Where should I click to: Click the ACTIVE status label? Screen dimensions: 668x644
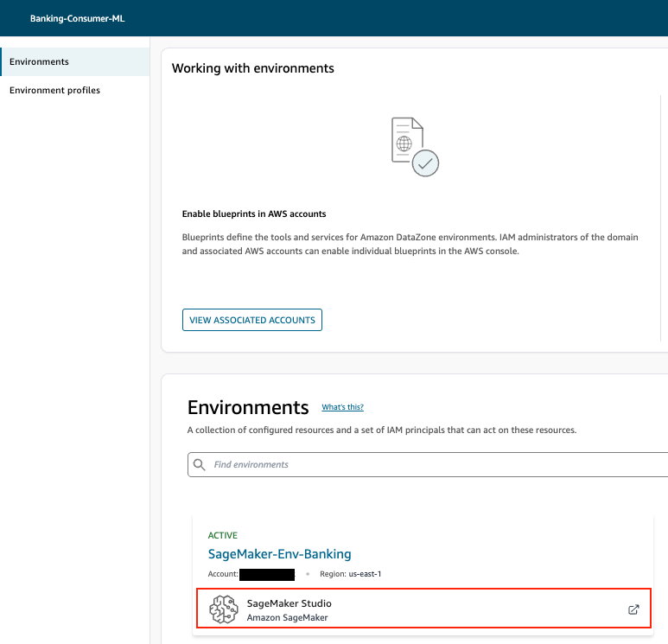(x=223, y=535)
